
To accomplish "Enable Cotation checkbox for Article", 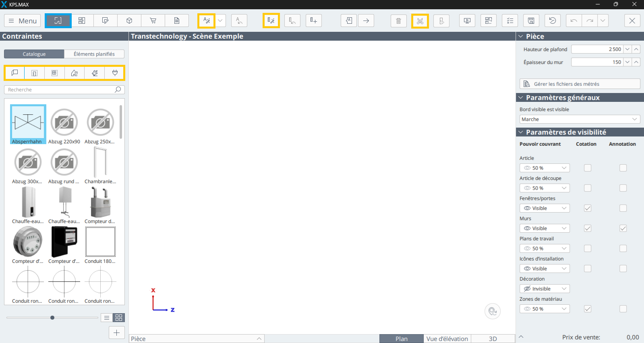I will click(588, 168).
